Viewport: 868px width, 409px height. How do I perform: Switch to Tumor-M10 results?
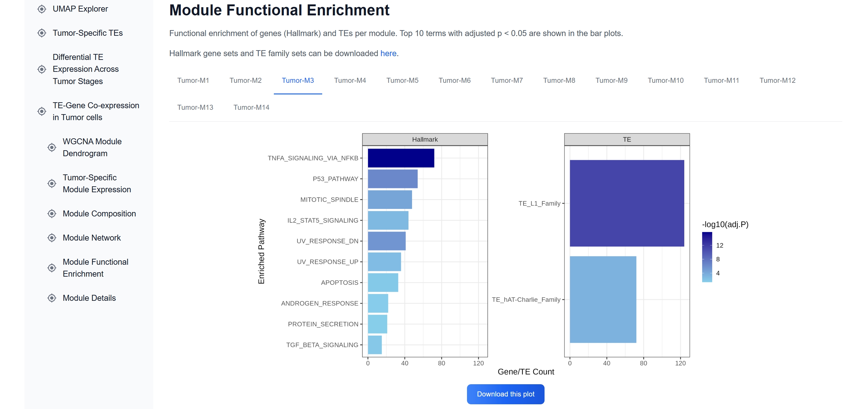[665, 81]
